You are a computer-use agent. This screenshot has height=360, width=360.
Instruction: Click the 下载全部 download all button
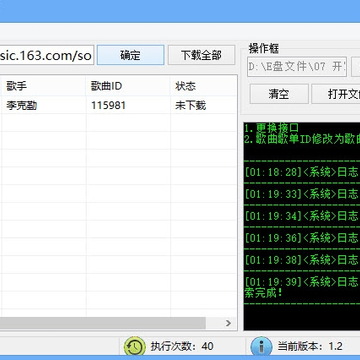click(x=201, y=55)
